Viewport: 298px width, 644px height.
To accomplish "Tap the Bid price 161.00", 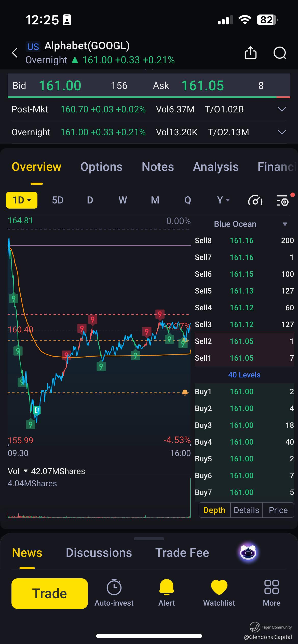I will coord(60,85).
